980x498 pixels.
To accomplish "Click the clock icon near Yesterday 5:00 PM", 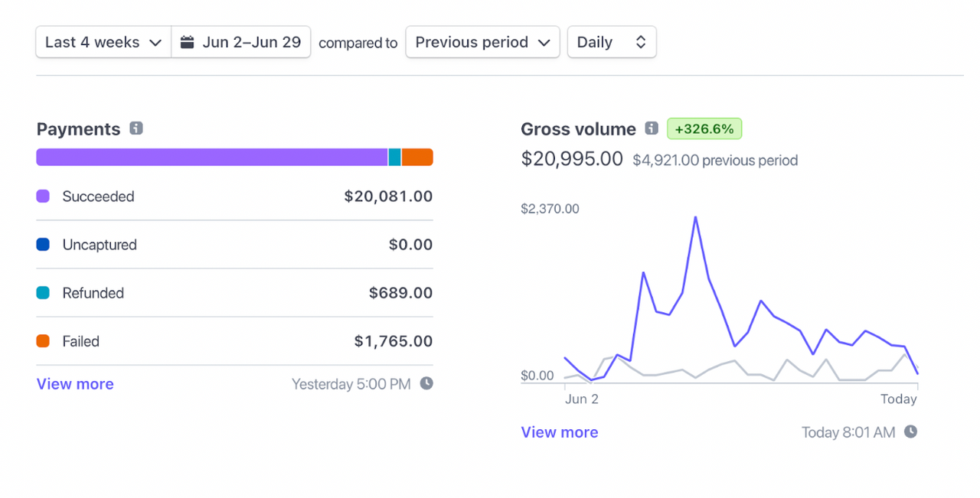I will click(426, 383).
